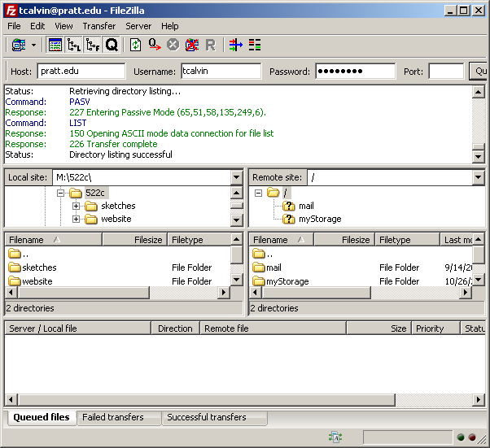Screen dimensions: 490x448
Task: Open the Transfer menu
Action: pos(99,26)
